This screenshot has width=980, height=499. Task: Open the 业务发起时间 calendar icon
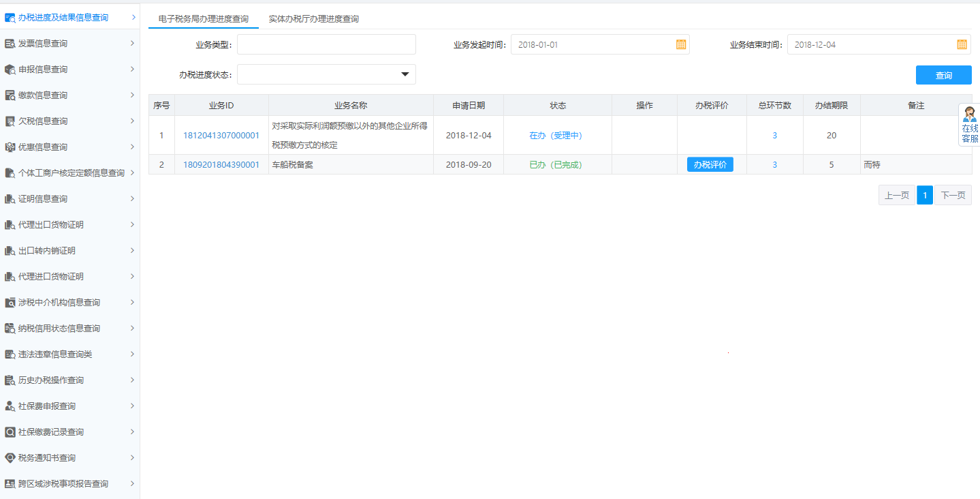(680, 44)
